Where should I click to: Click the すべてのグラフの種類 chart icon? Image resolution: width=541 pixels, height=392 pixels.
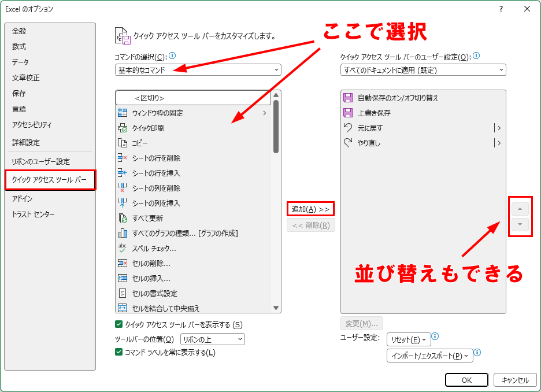[x=122, y=233]
